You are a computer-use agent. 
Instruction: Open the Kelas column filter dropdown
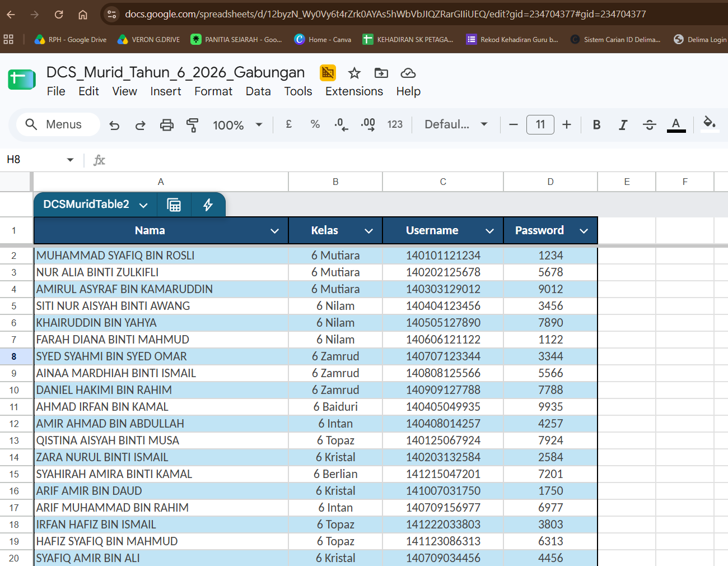(368, 231)
